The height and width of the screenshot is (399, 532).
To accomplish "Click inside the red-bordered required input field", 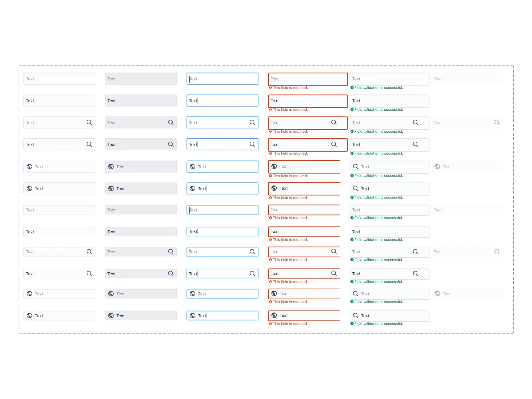I will (x=308, y=79).
